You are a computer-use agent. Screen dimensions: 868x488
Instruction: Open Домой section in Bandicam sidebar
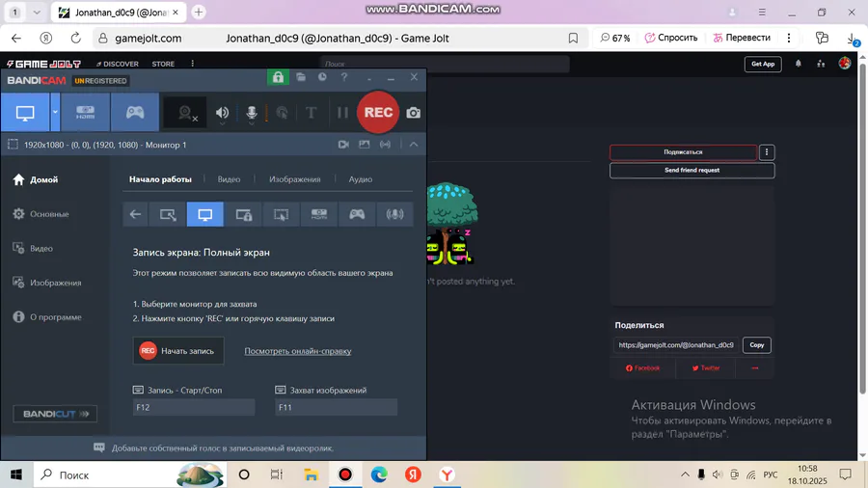tap(36, 179)
